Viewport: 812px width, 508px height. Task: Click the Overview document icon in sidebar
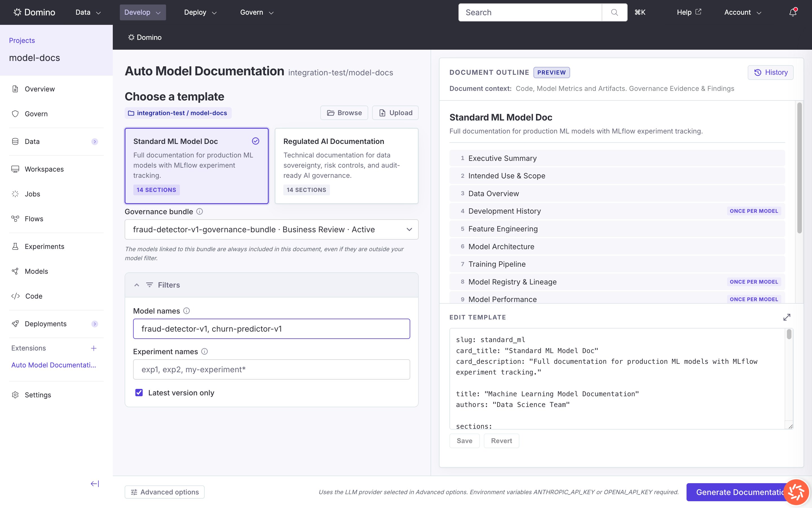pos(15,89)
